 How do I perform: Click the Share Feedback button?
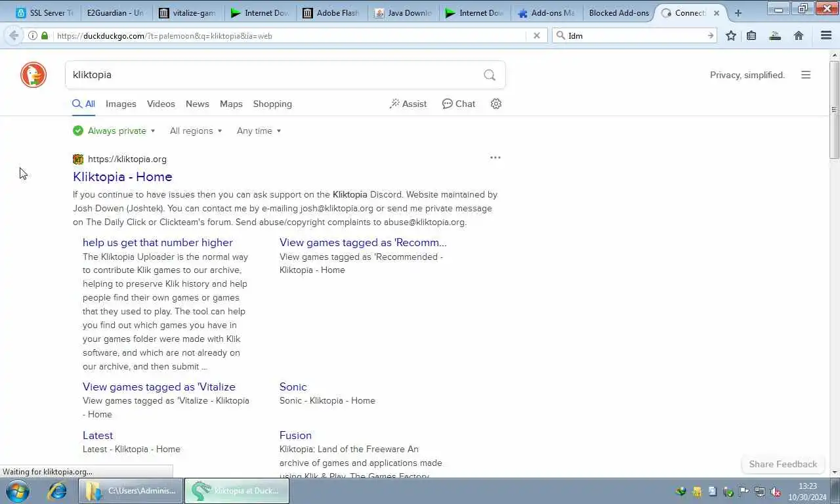pyautogui.click(x=783, y=464)
